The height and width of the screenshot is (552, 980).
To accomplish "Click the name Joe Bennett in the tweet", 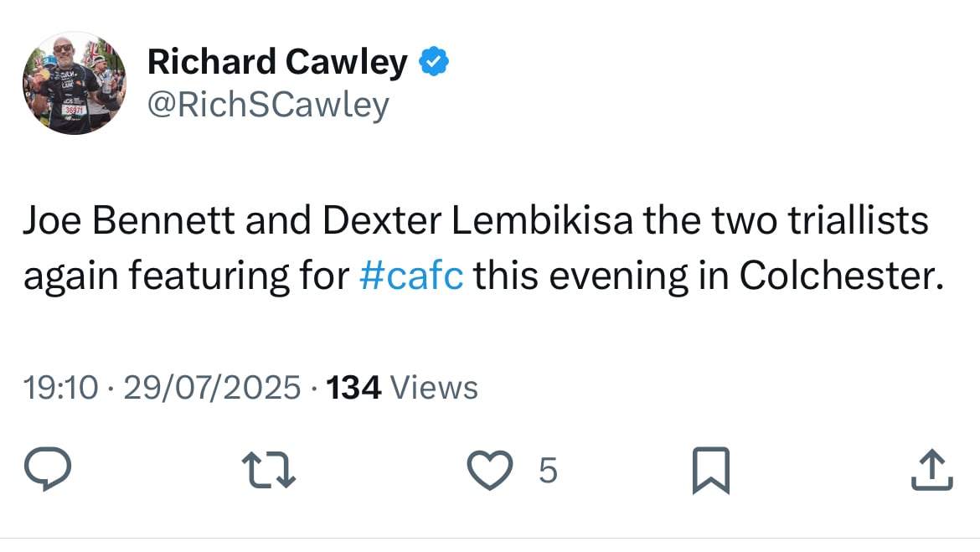I will 129,220.
